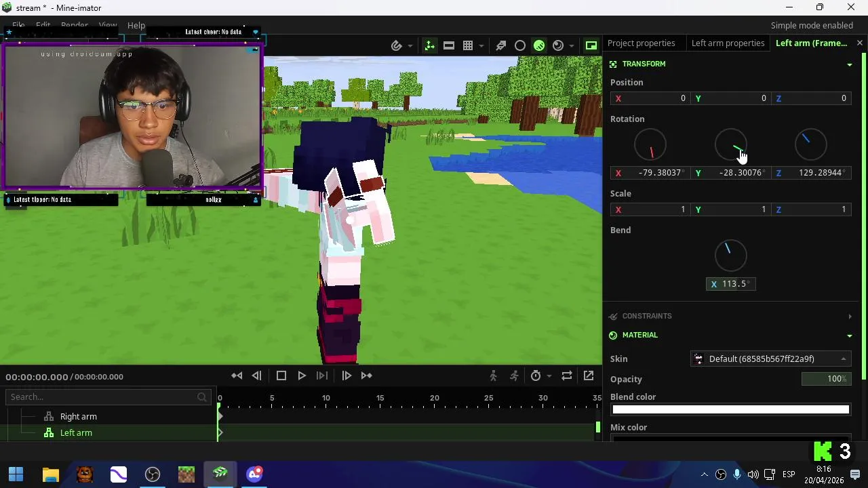Click the stopwatch timeline icon
Viewport: 868px width, 488px height.
(536, 375)
